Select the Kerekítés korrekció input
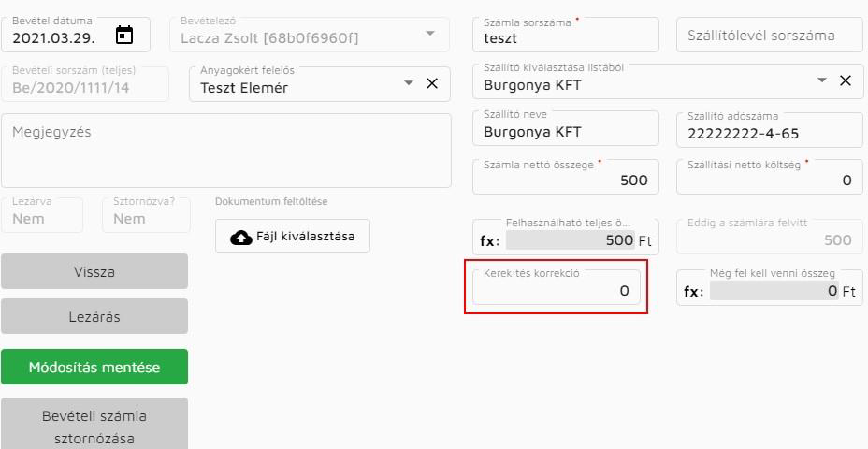The width and height of the screenshot is (868, 449). coord(557,287)
